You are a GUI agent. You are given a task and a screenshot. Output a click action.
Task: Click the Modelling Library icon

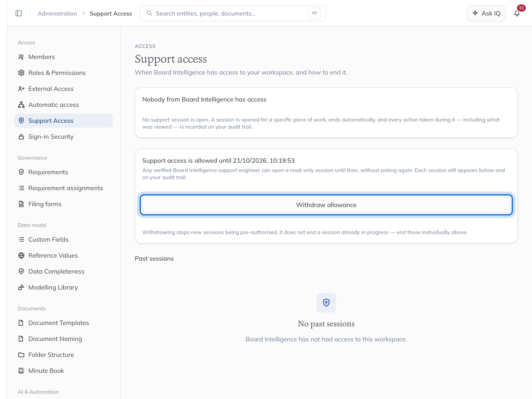(21, 287)
